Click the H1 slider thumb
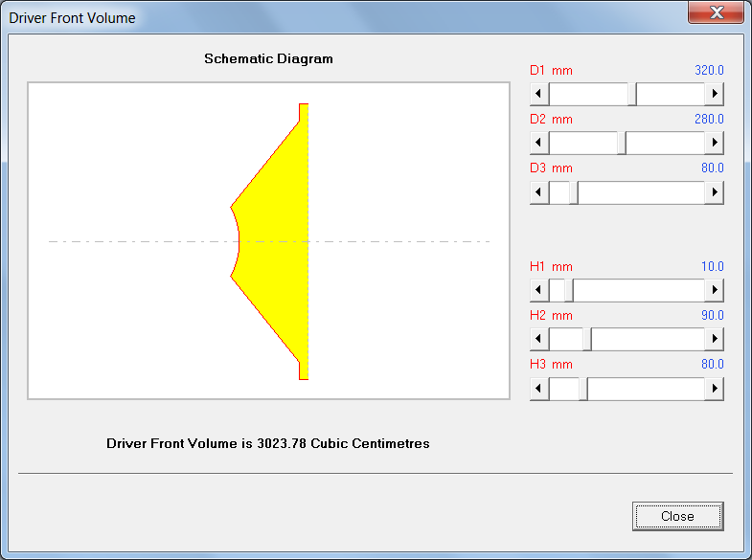This screenshot has height=560, width=752. (x=569, y=290)
